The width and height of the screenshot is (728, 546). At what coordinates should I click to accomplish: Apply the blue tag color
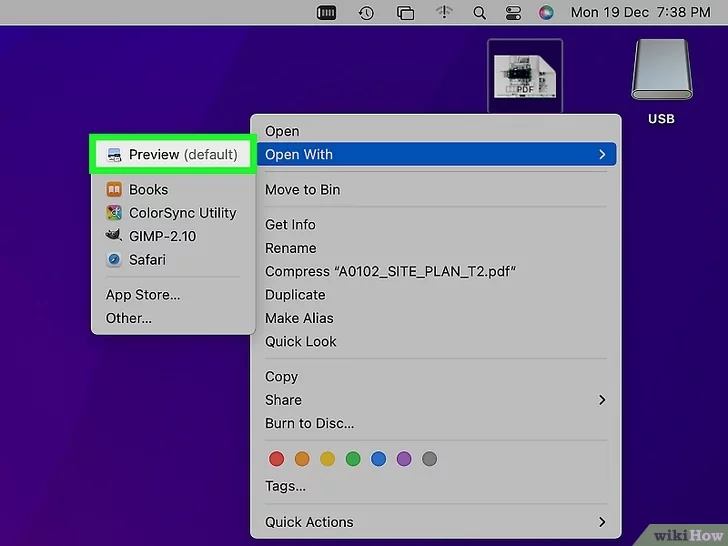[378, 459]
